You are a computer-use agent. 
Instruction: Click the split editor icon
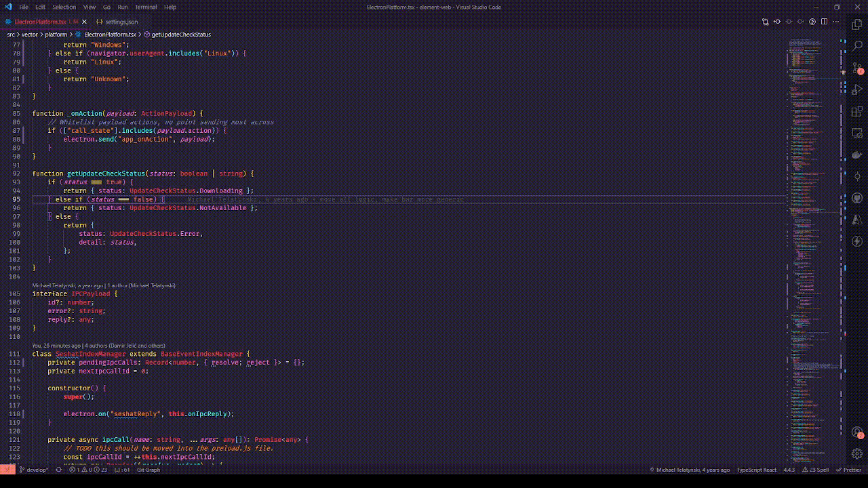pos(824,22)
